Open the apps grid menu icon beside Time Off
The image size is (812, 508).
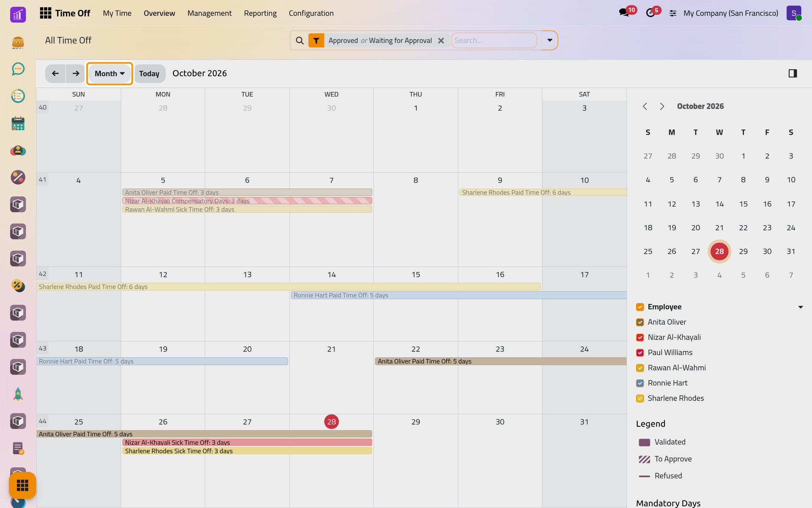[x=45, y=13]
